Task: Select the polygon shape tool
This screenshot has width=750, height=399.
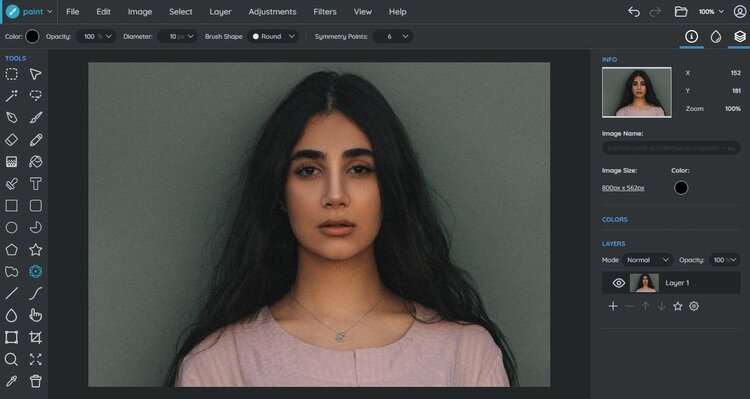Action: click(x=11, y=250)
